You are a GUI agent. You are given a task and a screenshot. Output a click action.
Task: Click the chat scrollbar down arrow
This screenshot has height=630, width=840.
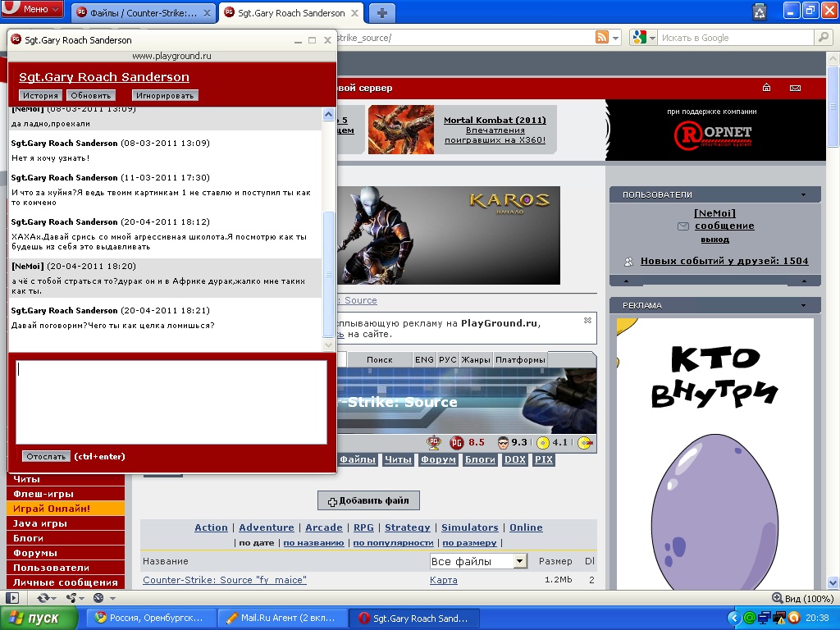point(328,345)
